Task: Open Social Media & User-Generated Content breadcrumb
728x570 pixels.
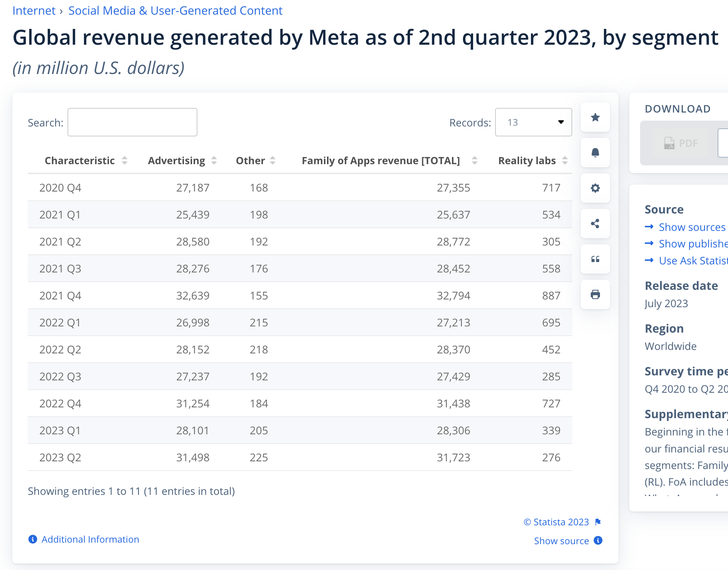Action: 175,11
